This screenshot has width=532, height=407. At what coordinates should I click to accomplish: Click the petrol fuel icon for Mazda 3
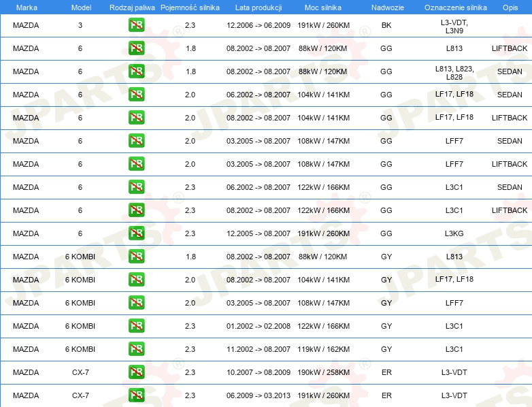(136, 25)
